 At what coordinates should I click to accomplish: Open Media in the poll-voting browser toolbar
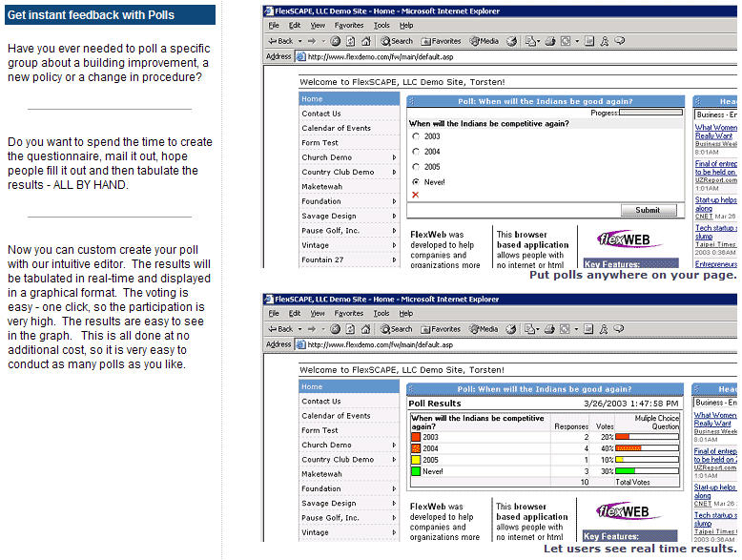[484, 41]
